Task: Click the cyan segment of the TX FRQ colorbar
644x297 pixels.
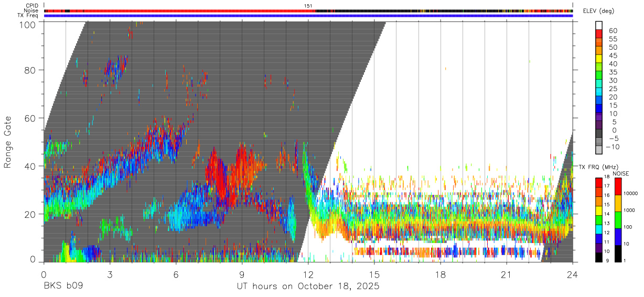Action: (598, 229)
